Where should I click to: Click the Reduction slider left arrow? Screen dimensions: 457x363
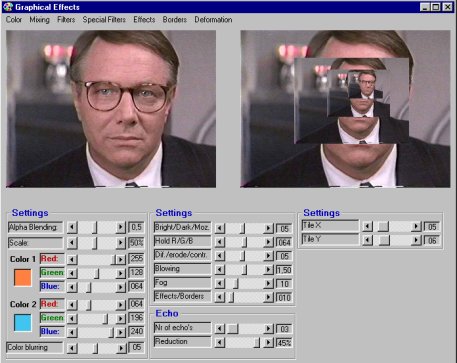220,343
